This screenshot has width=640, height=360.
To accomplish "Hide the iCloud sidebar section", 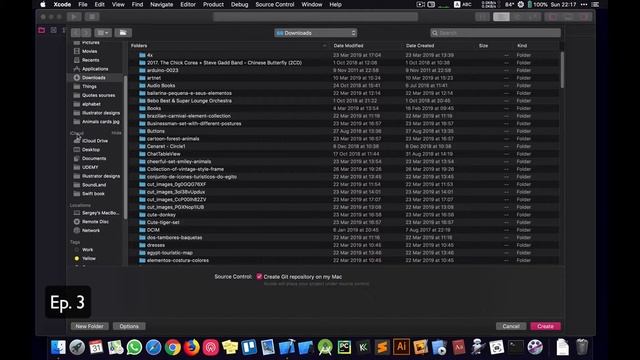I will point(116,133).
